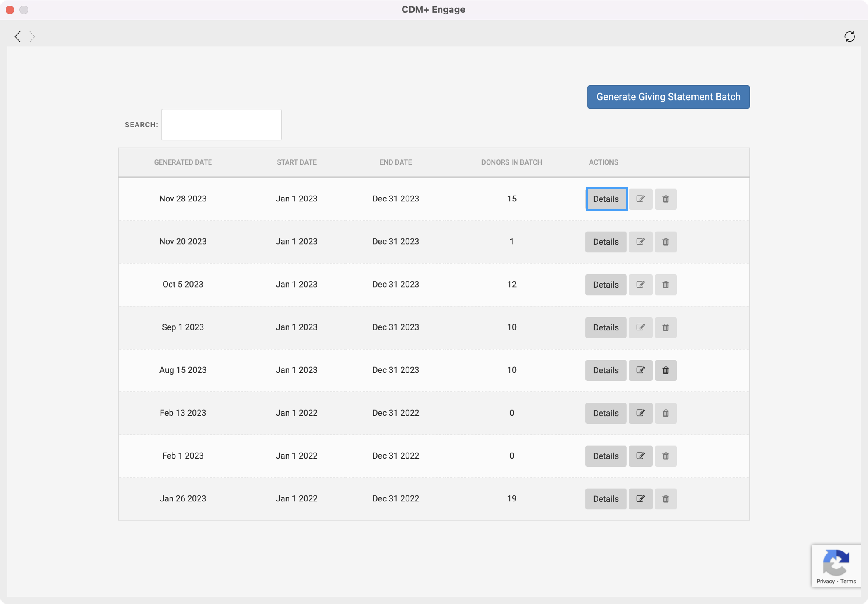Edit the Aug 15 2023 batch

click(640, 370)
